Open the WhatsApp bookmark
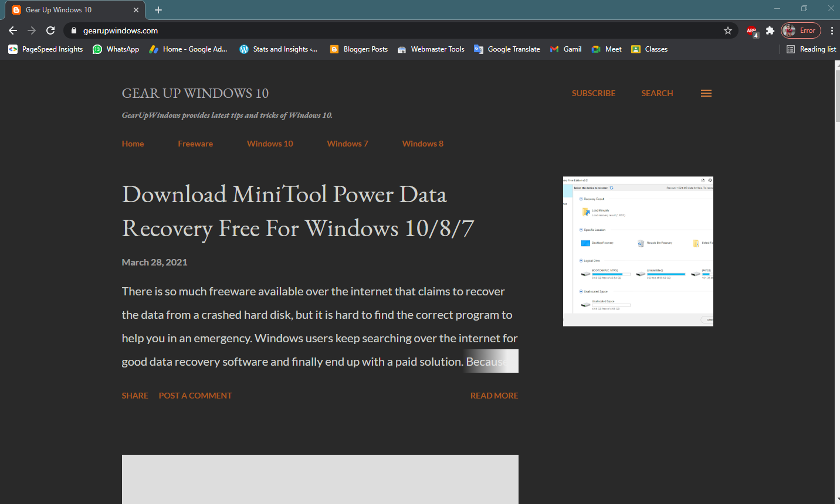840x504 pixels. point(116,49)
